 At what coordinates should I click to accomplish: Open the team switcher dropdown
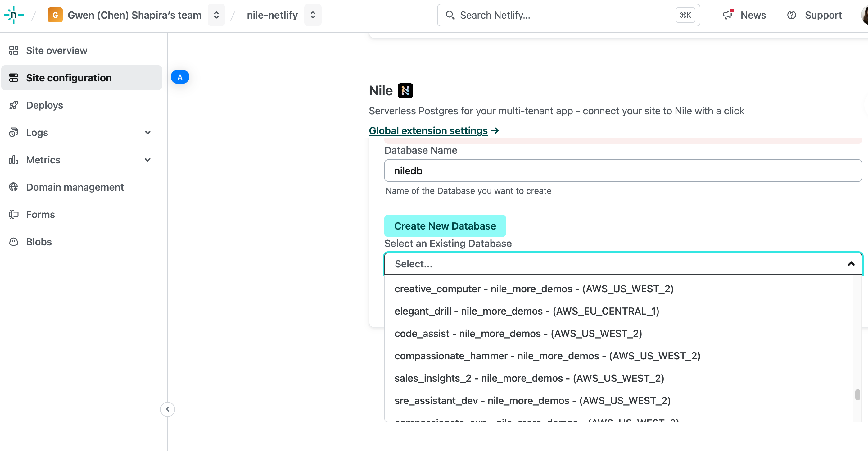click(216, 15)
